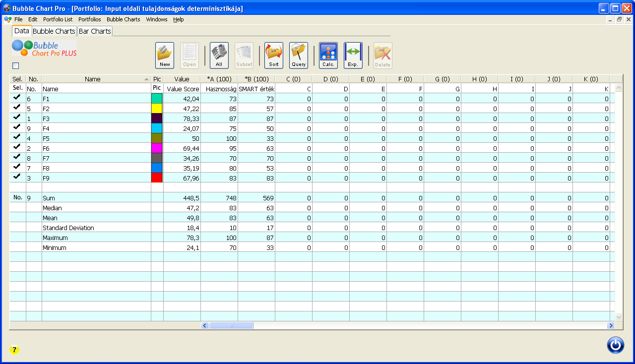Click the Standard Deviation row label

(x=68, y=228)
